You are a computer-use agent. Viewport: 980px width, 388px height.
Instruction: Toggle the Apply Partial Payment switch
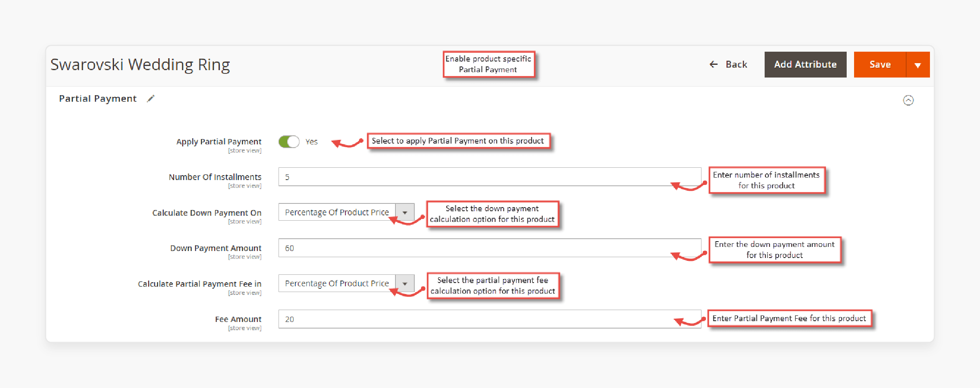pyautogui.click(x=289, y=142)
